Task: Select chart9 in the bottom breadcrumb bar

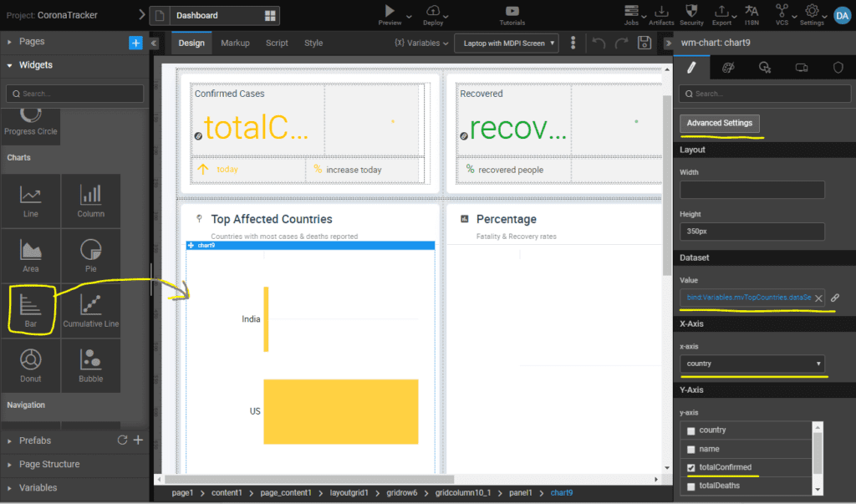Action: (x=561, y=492)
